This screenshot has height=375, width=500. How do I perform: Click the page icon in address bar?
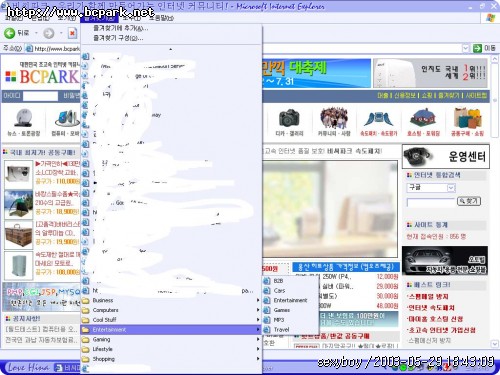tap(29, 49)
